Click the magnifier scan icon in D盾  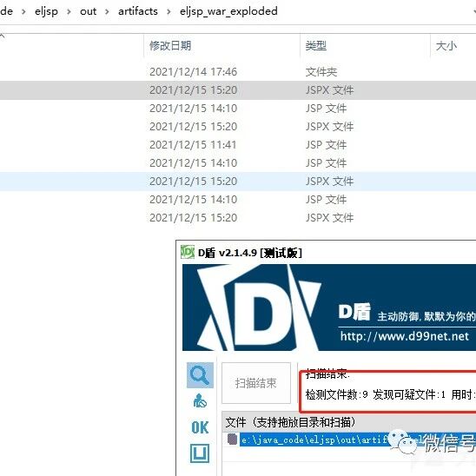(x=200, y=375)
